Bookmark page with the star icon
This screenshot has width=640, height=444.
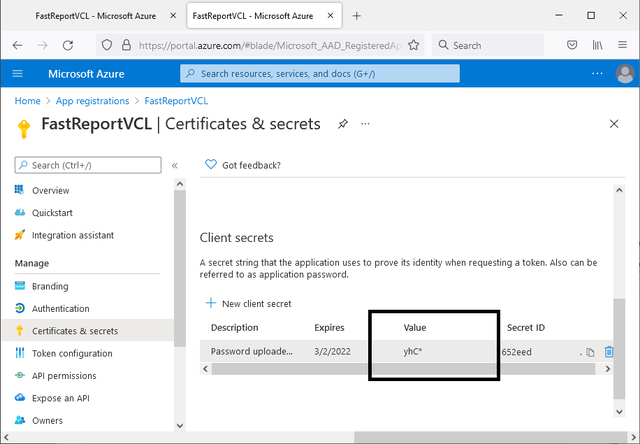coord(413,45)
